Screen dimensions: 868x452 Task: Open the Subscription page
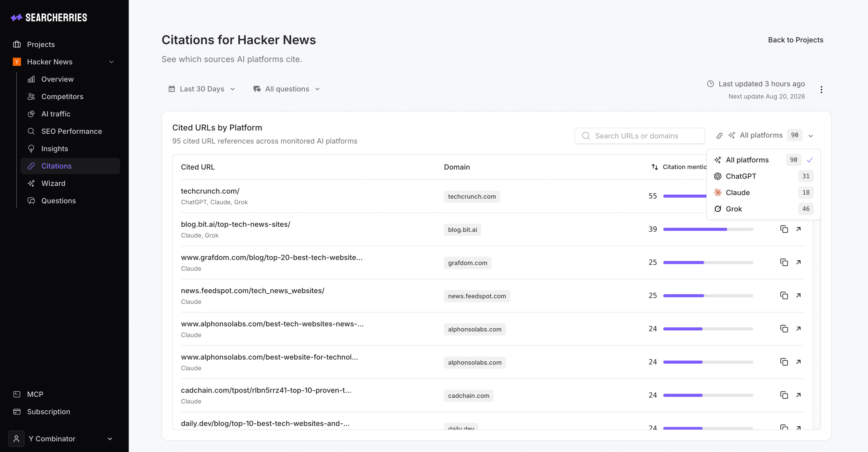coord(49,412)
